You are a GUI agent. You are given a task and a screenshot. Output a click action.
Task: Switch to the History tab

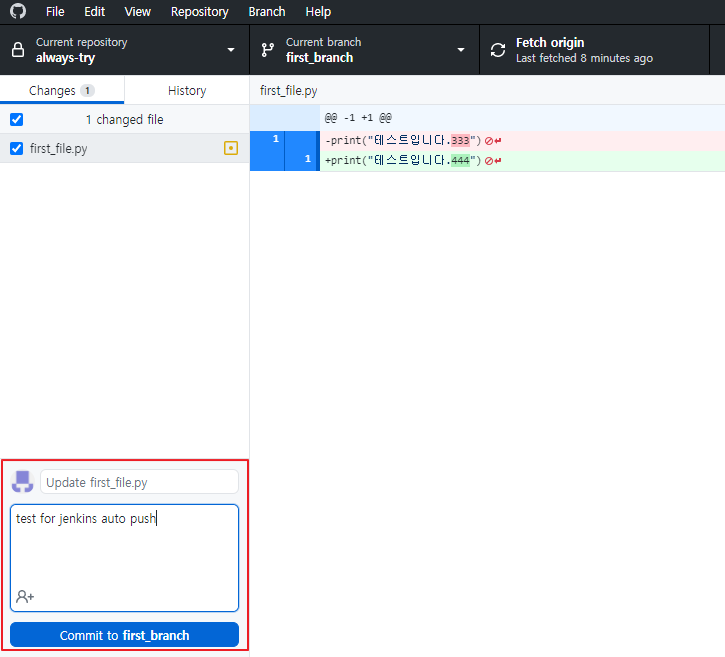coord(187,90)
